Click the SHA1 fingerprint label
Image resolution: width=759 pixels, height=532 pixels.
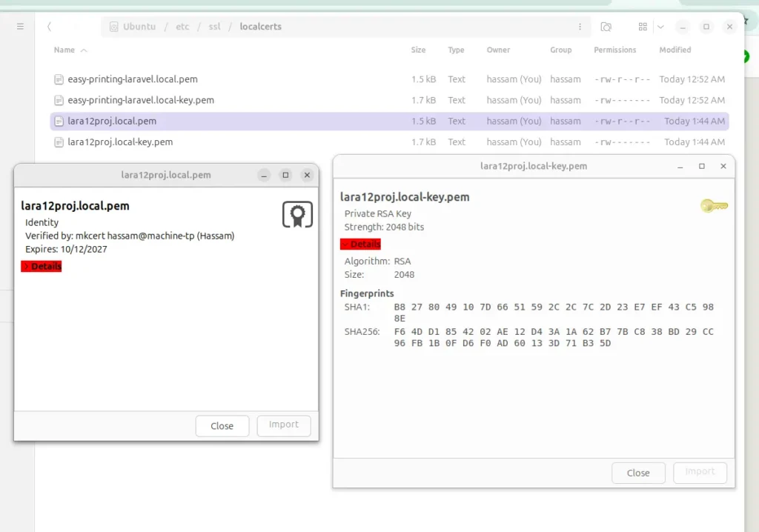click(357, 307)
